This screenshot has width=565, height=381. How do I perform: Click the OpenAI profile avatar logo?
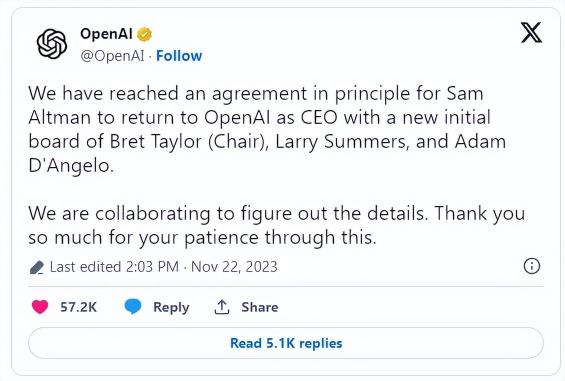point(52,44)
